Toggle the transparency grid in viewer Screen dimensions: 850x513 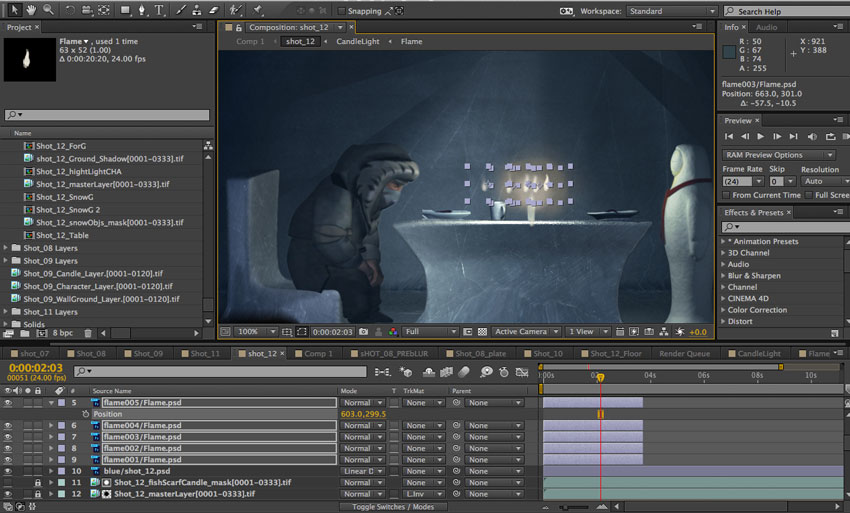pyautogui.click(x=482, y=332)
